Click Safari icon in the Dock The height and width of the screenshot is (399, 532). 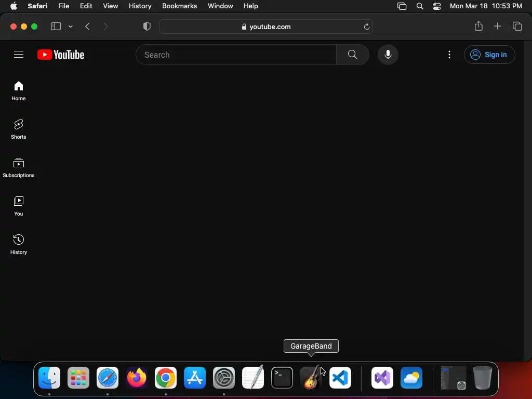pyautogui.click(x=108, y=378)
